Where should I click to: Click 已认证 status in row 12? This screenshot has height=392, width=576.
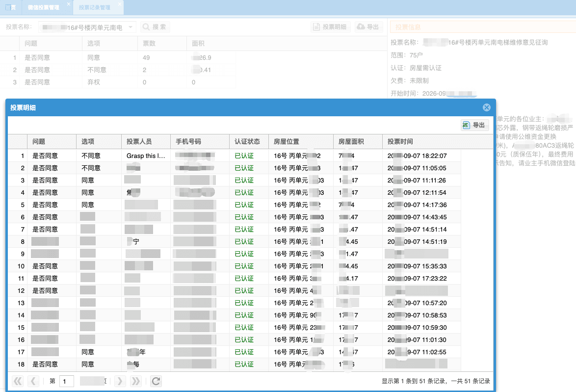[244, 290]
